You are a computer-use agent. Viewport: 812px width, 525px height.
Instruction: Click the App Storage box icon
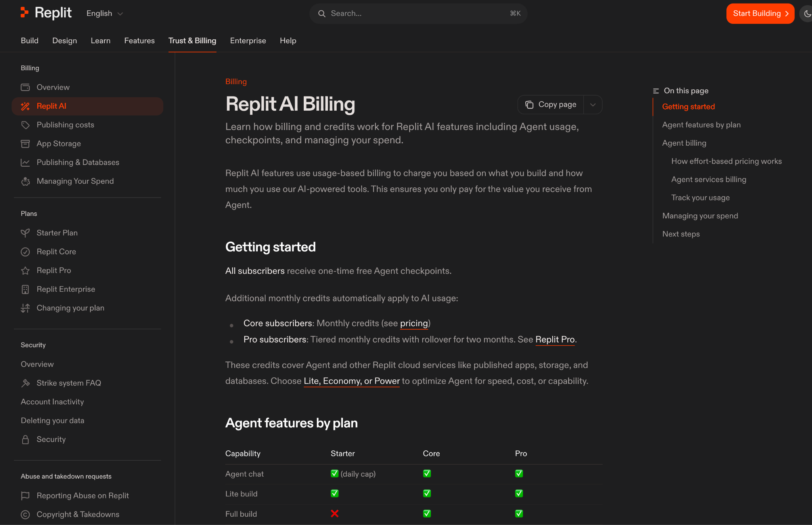click(25, 144)
